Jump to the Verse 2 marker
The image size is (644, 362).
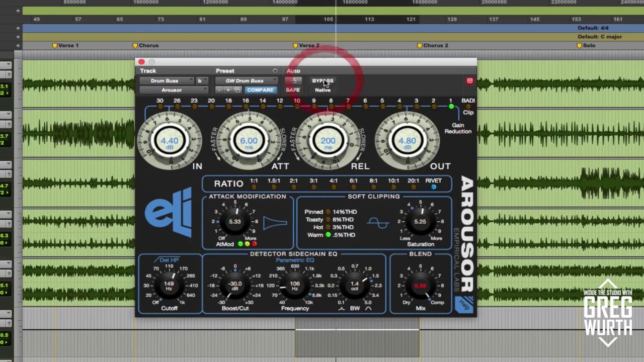click(306, 45)
